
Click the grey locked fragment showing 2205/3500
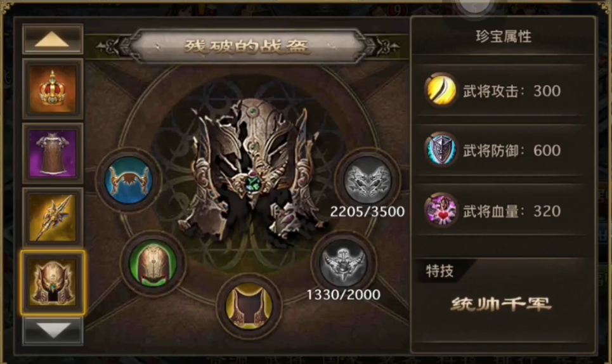pyautogui.click(x=367, y=180)
